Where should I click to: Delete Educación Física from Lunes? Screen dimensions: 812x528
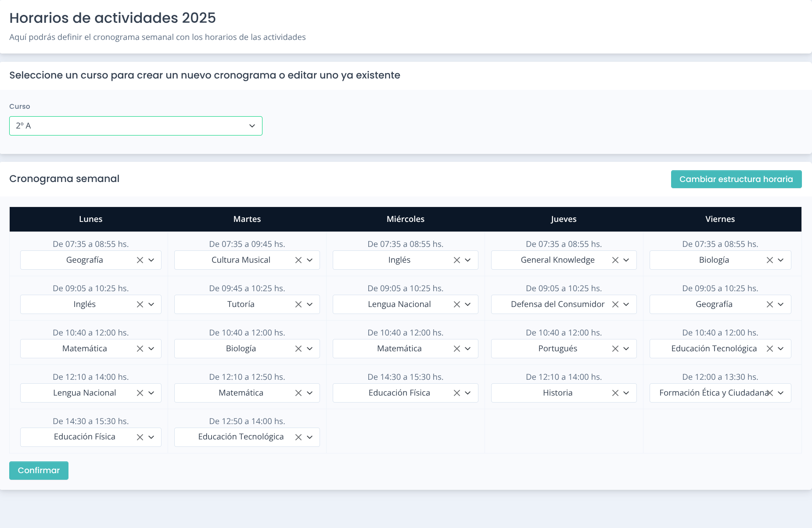tap(140, 437)
